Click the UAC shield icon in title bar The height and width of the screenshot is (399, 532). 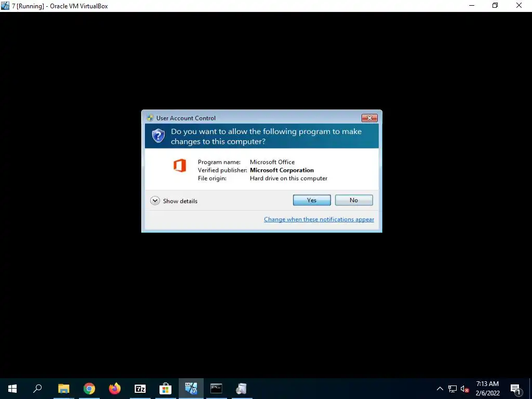tap(150, 118)
